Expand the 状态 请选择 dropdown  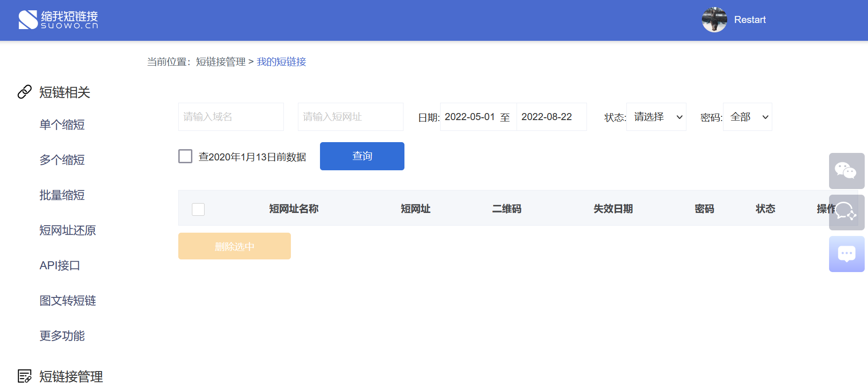[x=656, y=117]
